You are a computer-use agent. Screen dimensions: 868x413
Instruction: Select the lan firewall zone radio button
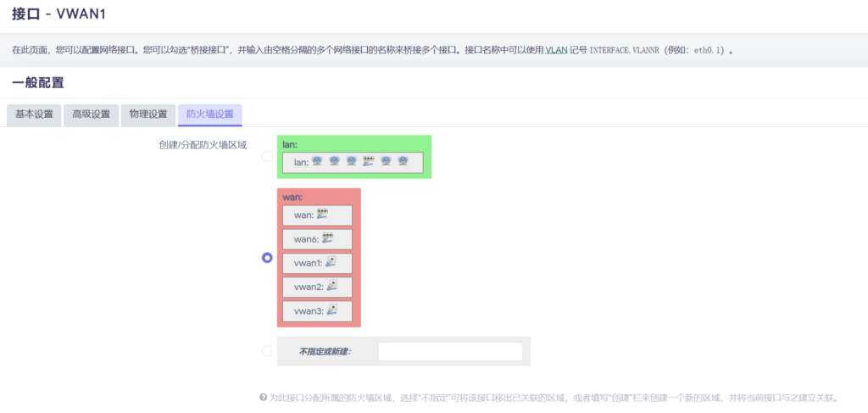pyautogui.click(x=267, y=157)
